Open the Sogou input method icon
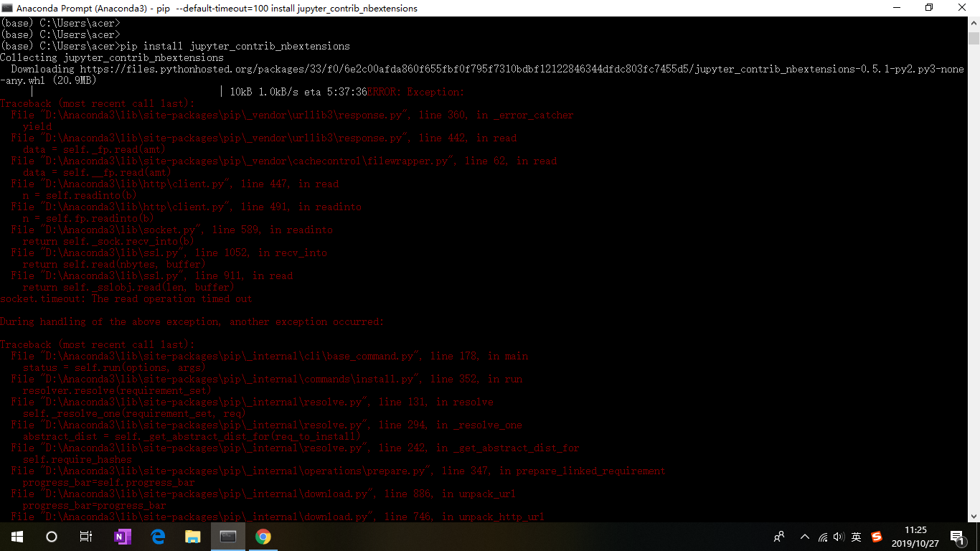 tap(876, 537)
